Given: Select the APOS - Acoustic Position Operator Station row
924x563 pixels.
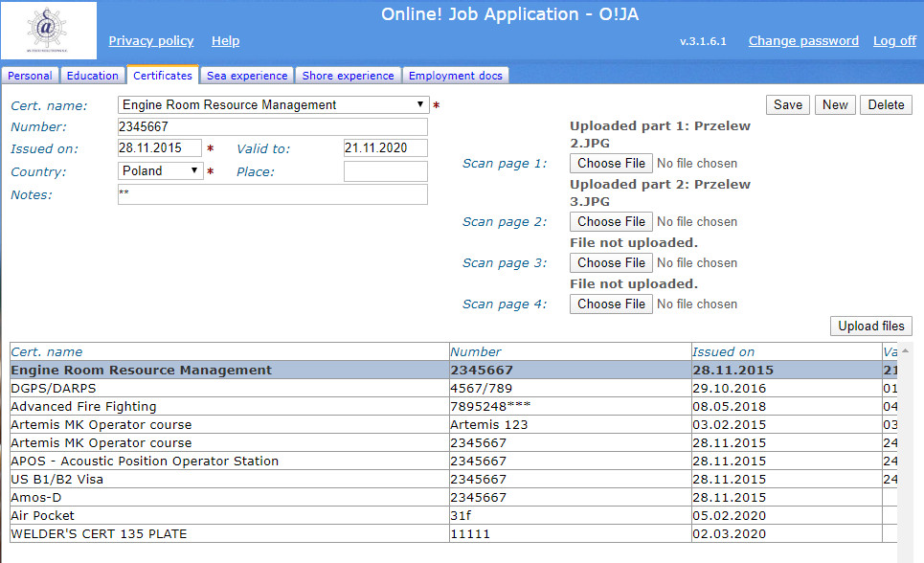Looking at the screenshot, I should [454, 461].
